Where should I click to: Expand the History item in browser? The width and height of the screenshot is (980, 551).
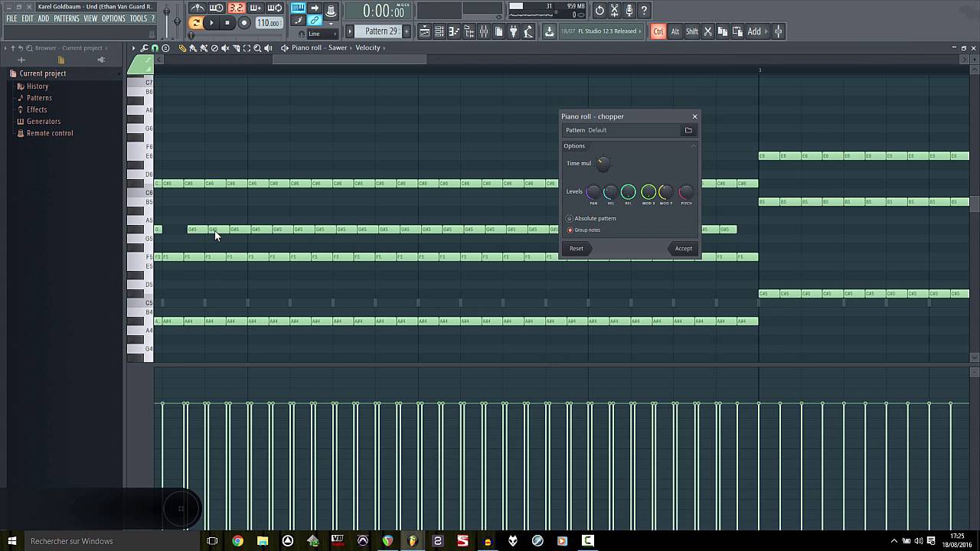coord(38,86)
